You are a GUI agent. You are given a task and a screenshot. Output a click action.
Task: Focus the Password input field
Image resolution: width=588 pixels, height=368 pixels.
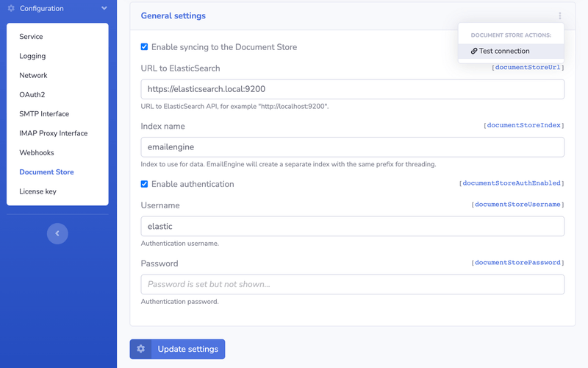pyautogui.click(x=352, y=285)
